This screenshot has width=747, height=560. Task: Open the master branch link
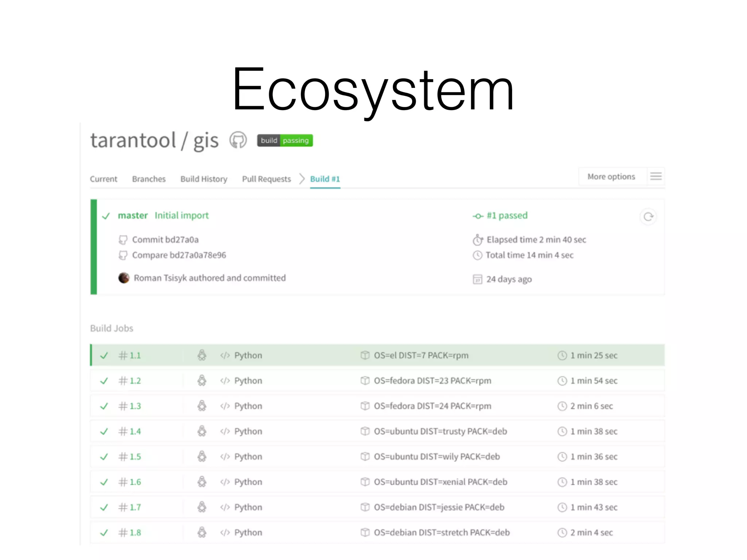click(133, 215)
